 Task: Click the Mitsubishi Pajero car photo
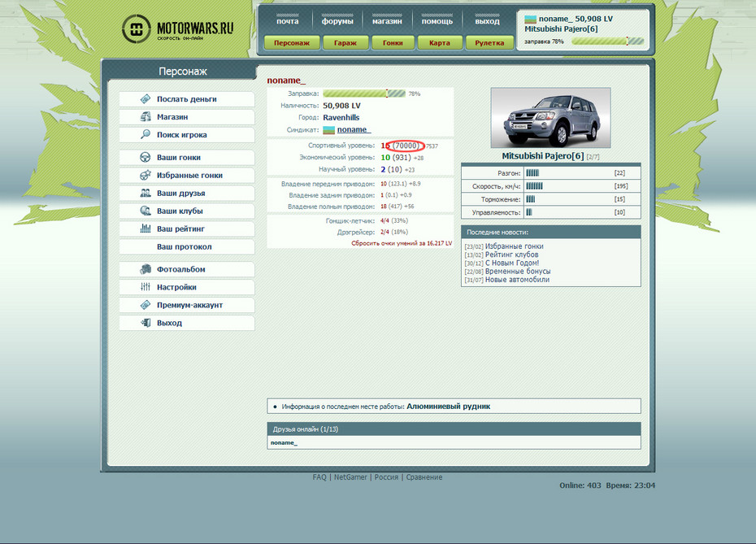click(550, 118)
